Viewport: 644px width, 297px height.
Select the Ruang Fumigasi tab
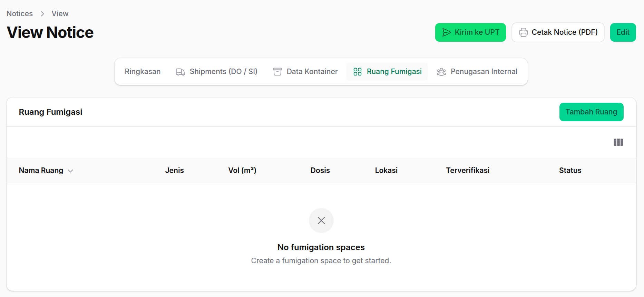coord(387,72)
